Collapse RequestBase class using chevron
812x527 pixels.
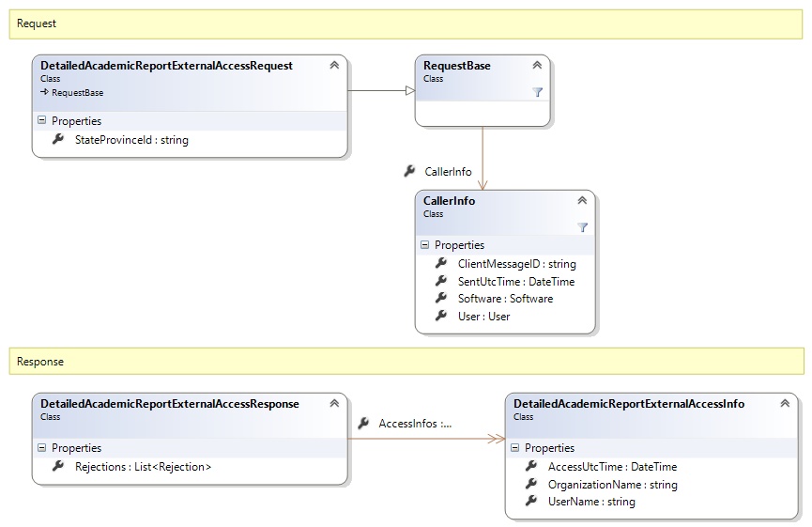pos(537,66)
